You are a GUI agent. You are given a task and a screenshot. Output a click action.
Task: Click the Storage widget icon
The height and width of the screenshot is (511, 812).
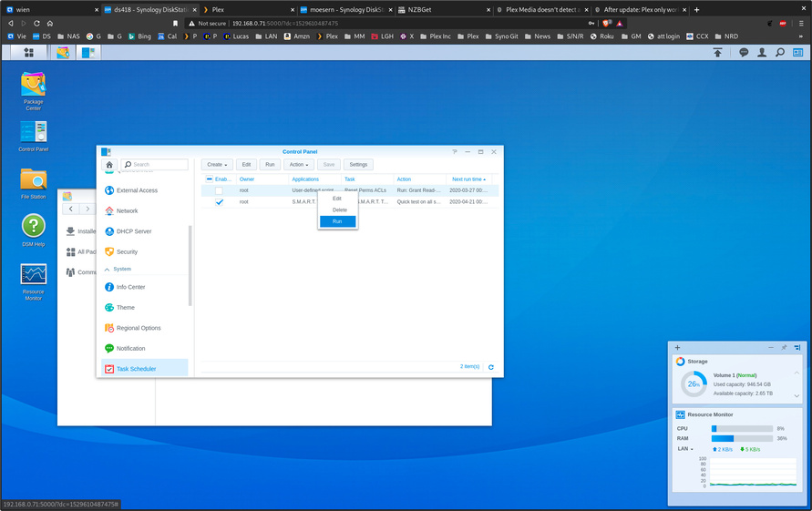tap(680, 362)
